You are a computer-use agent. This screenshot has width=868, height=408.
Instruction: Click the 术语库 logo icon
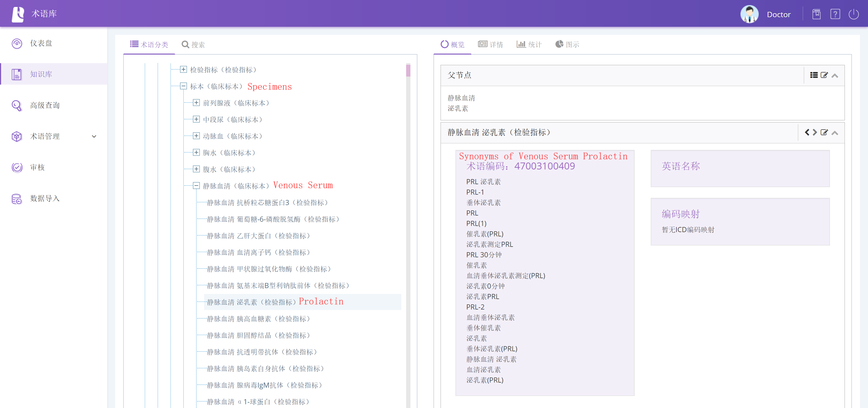18,14
